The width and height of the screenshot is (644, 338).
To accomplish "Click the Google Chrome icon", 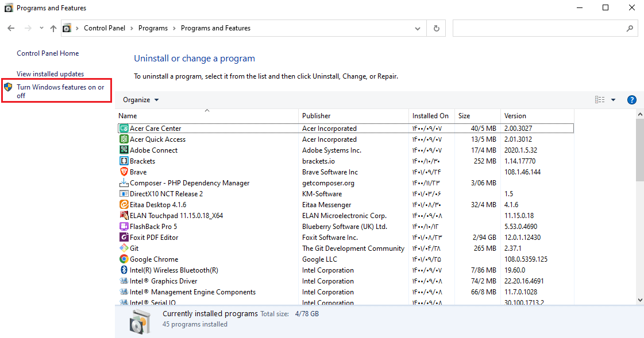I will 124,259.
